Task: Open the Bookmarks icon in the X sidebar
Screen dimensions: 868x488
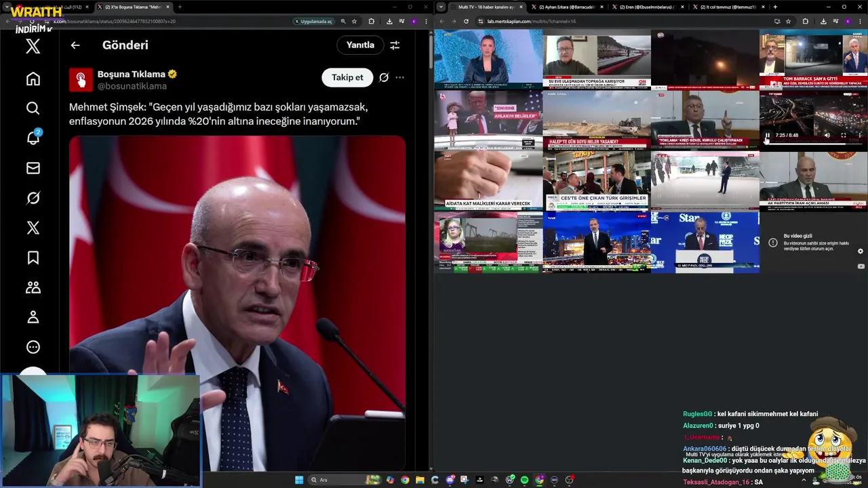Action: 33,258
